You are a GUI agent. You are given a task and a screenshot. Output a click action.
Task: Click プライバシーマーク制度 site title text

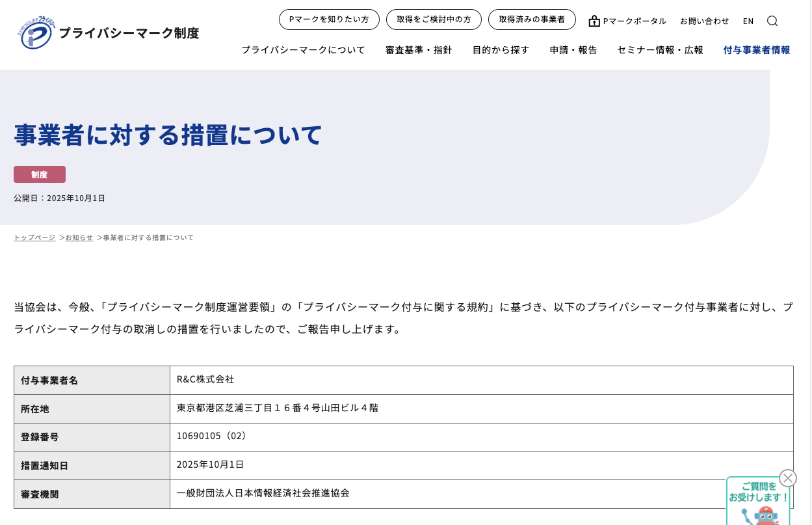click(x=129, y=33)
